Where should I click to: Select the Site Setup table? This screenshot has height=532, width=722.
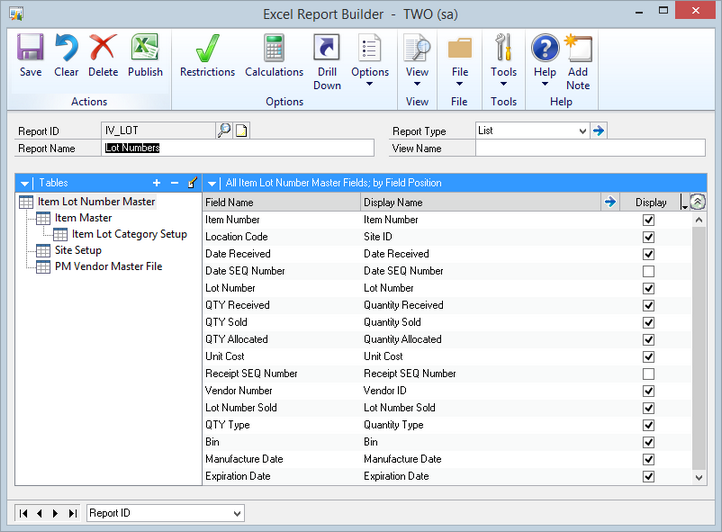pos(78,250)
